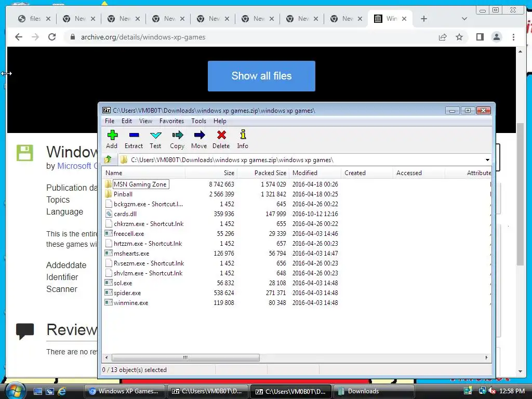532x399 pixels.
Task: Select the Pinball folder icon
Action: coord(108,194)
